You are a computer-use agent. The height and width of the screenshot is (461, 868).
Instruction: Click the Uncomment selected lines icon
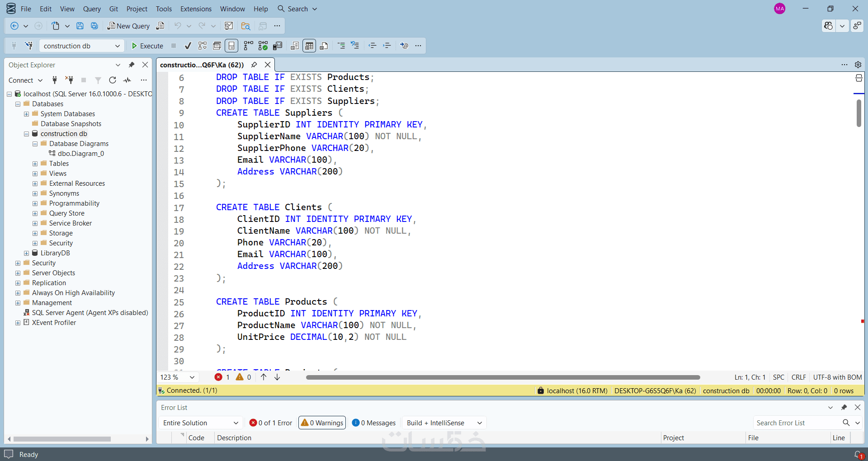pos(355,46)
